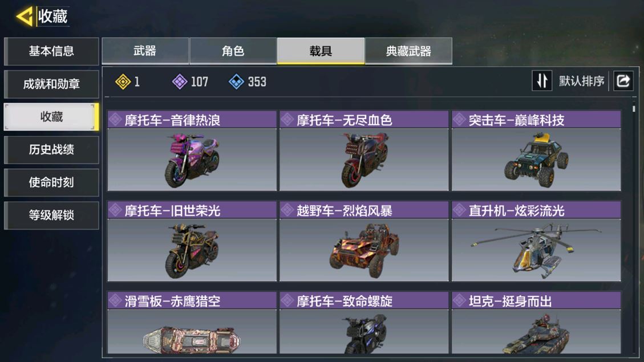Click the yellow back arrow icon

click(25, 17)
